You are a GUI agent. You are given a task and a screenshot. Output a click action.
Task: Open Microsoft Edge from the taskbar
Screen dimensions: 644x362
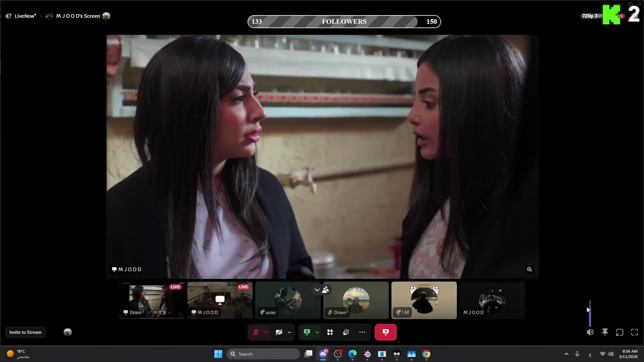pos(353,354)
